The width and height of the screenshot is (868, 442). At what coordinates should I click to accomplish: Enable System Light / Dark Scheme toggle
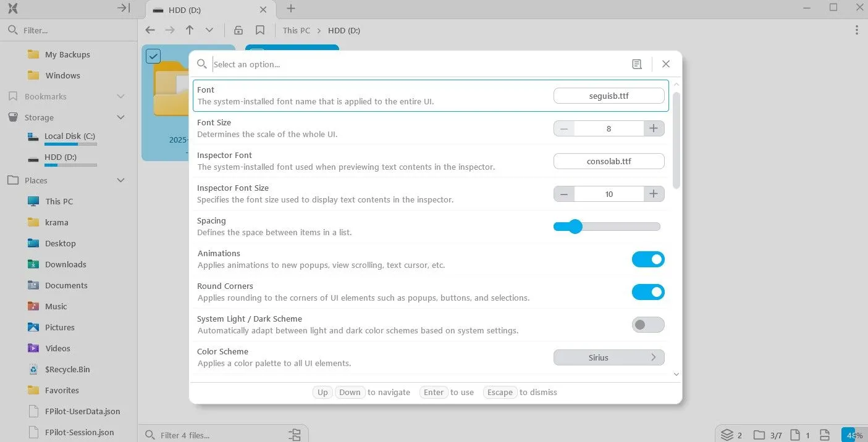[x=647, y=325]
